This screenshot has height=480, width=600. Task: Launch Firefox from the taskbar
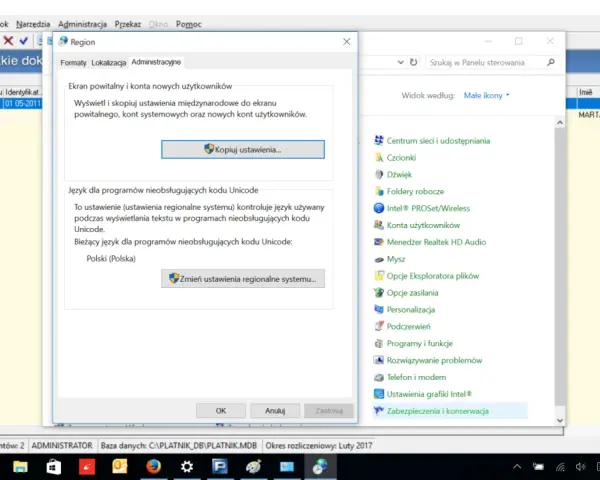click(153, 467)
